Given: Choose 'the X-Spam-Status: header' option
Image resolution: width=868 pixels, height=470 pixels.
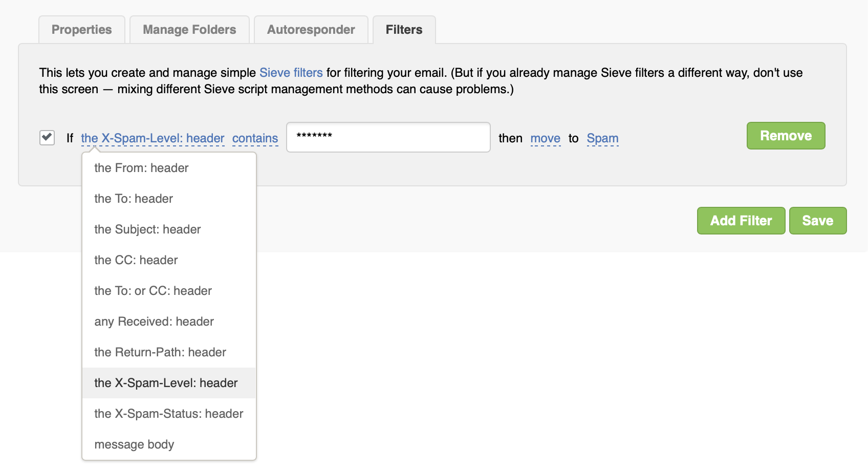Looking at the screenshot, I should point(169,414).
